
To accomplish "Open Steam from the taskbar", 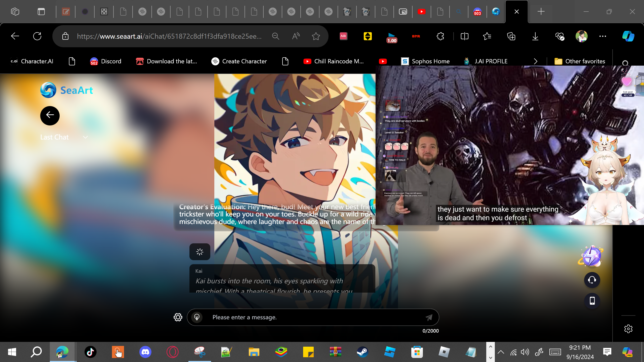I will coord(363,352).
